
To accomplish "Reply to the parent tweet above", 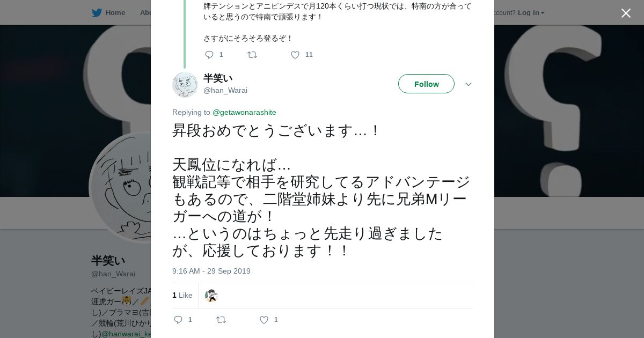I will pyautogui.click(x=209, y=55).
